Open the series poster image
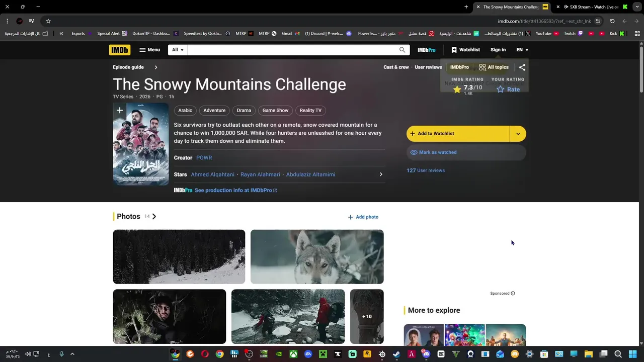 (141, 144)
